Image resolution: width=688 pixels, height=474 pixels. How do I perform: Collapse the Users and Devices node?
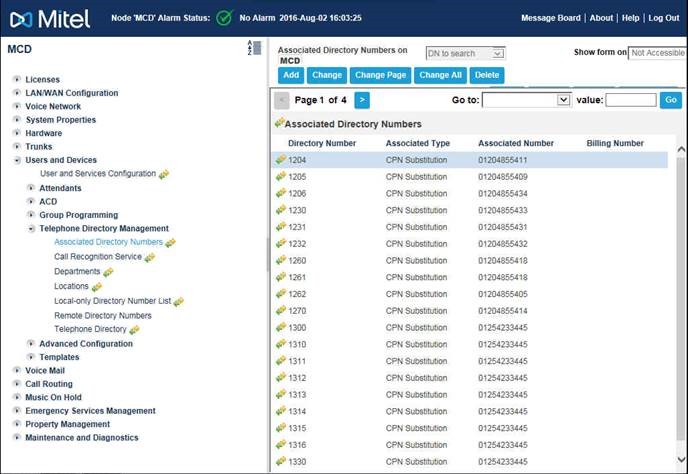[17, 160]
